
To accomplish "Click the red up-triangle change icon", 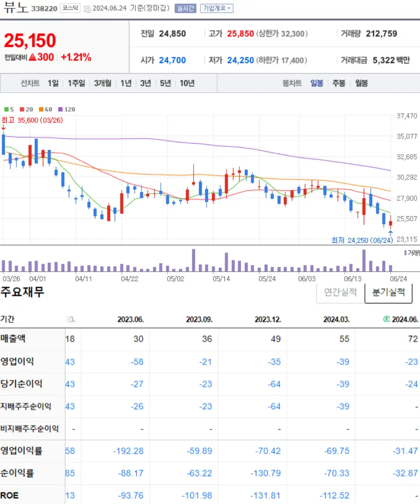I will click(33, 58).
